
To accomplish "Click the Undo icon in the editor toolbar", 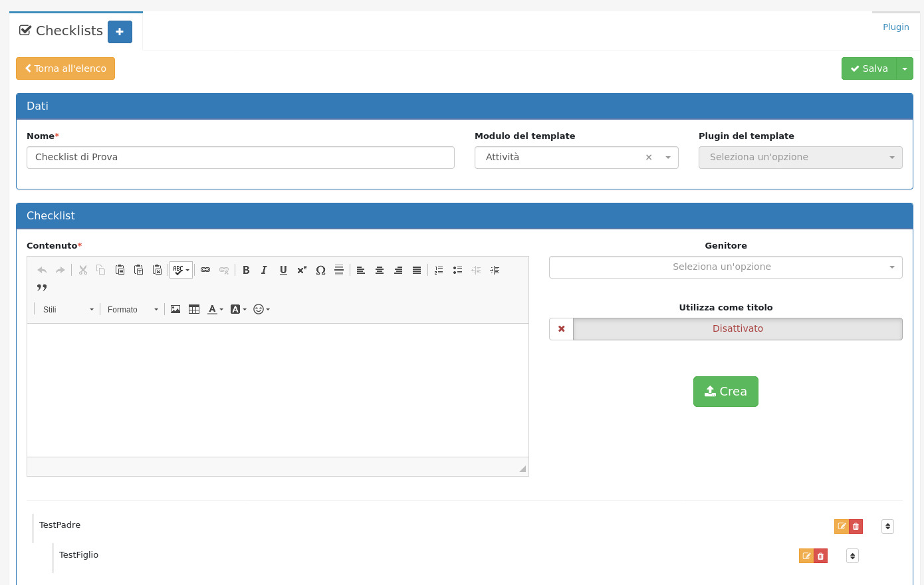I will point(42,270).
